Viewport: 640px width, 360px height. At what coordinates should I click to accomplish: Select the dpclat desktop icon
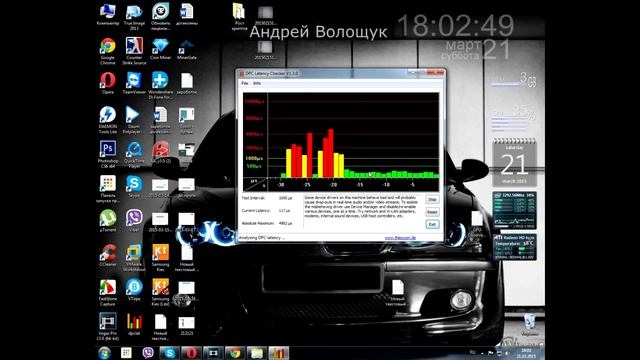[134, 324]
